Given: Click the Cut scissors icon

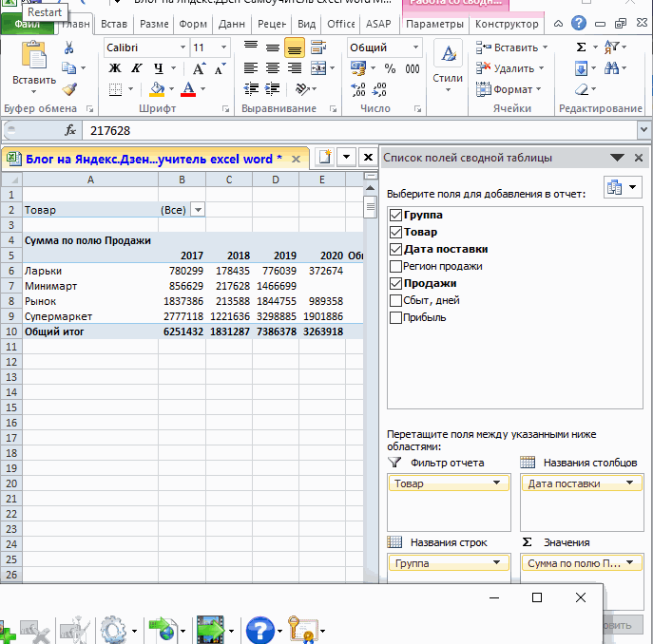Looking at the screenshot, I should coord(68,47).
